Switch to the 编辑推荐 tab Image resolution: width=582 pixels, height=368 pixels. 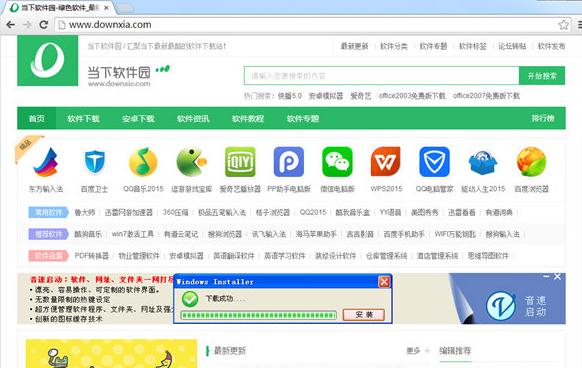[455, 351]
